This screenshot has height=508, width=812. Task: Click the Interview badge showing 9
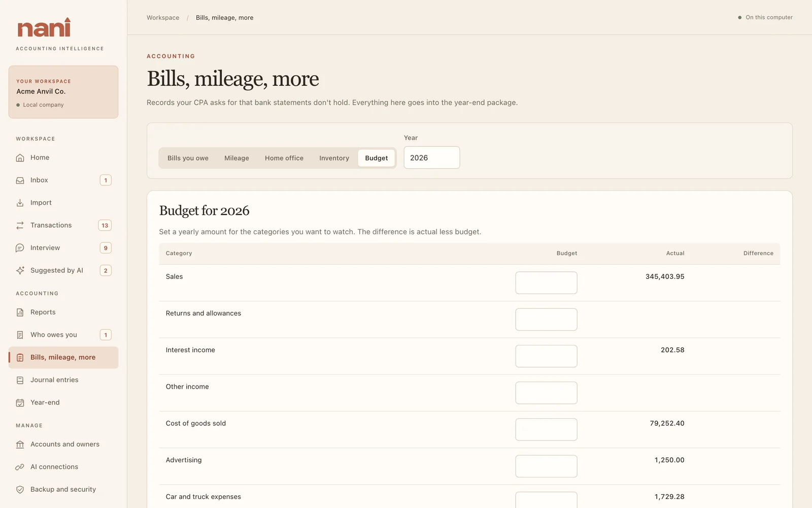click(106, 248)
